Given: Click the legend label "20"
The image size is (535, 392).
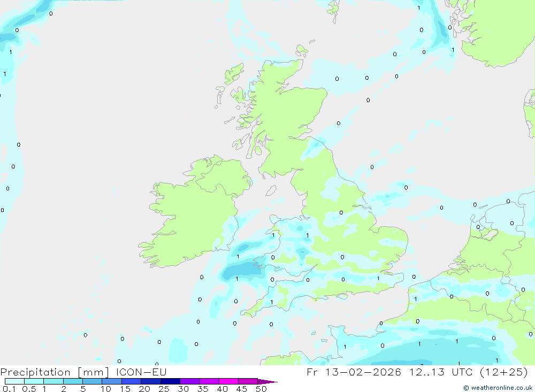Looking at the screenshot, I should (144, 389).
